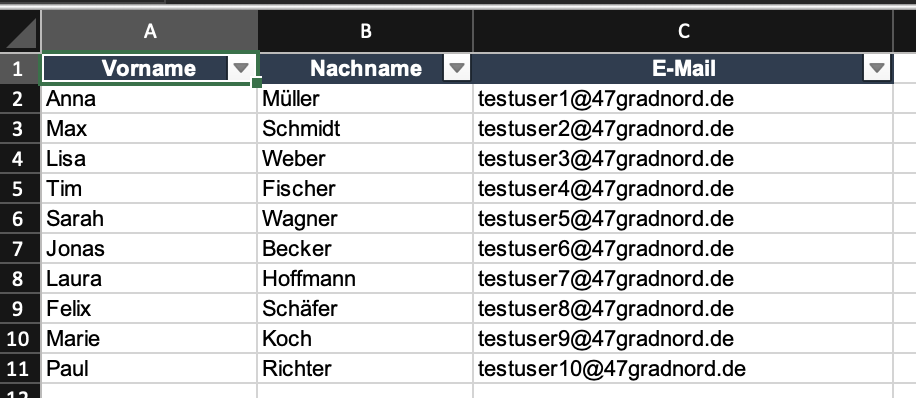Select column B header
The height and width of the screenshot is (398, 916).
coord(365,31)
